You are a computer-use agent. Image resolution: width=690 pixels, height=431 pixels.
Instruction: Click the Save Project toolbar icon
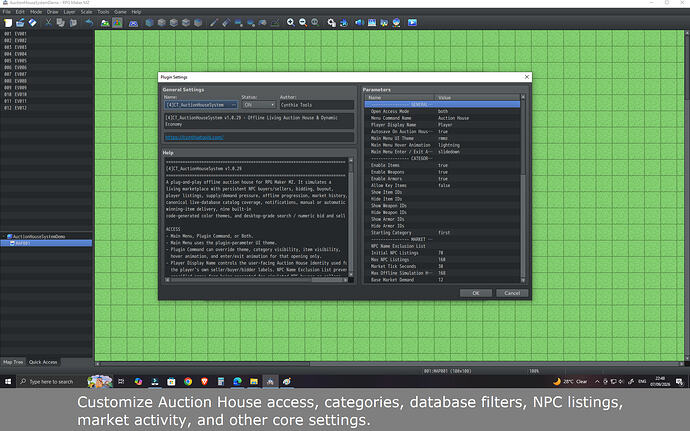tap(33, 22)
